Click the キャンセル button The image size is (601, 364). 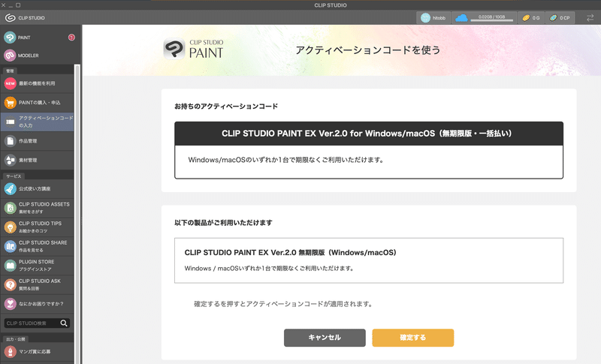[x=325, y=338]
